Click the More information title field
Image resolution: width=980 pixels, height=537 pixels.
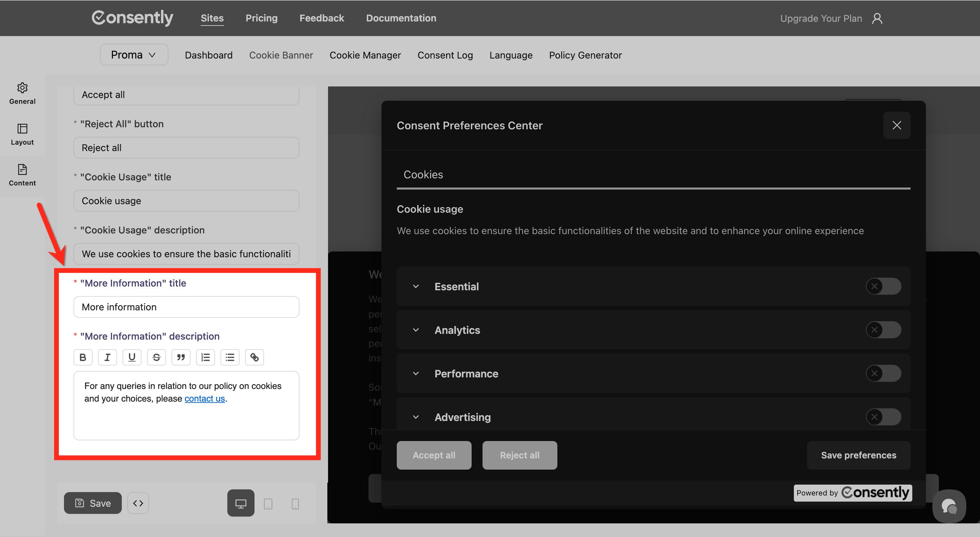click(186, 307)
